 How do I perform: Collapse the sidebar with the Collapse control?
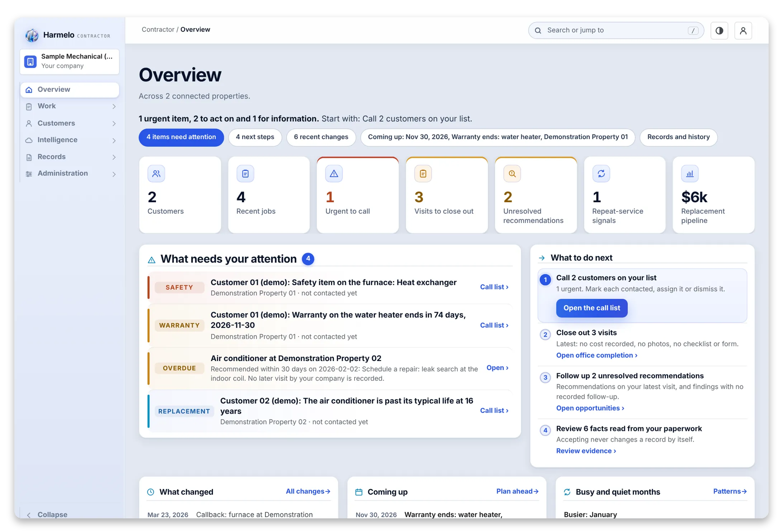[47, 514]
